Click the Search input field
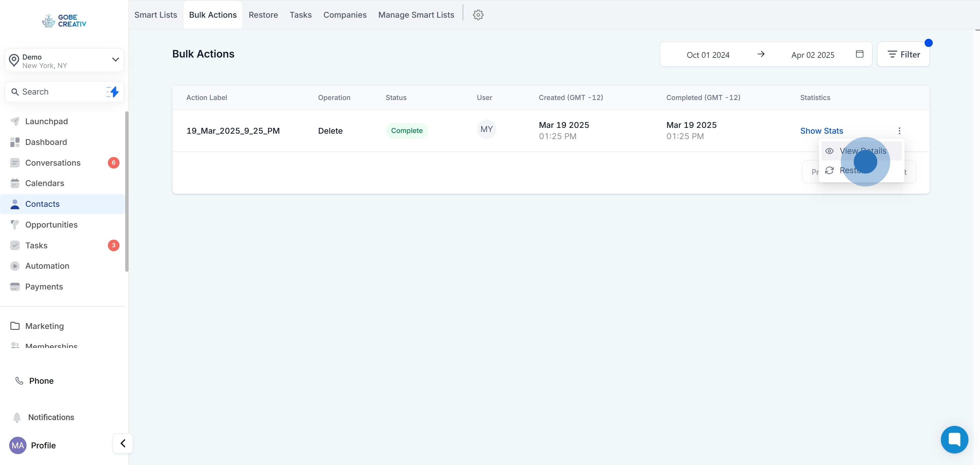 pos(57,92)
